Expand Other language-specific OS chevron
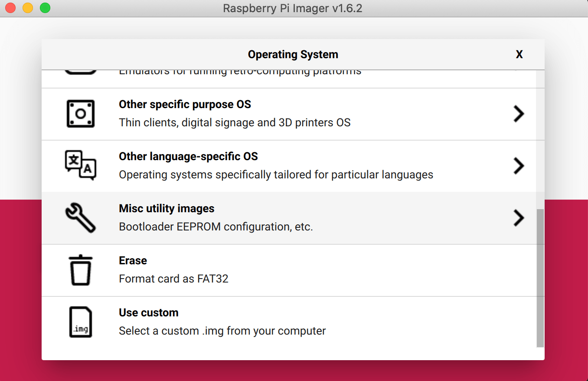This screenshot has height=381, width=588. (x=519, y=166)
